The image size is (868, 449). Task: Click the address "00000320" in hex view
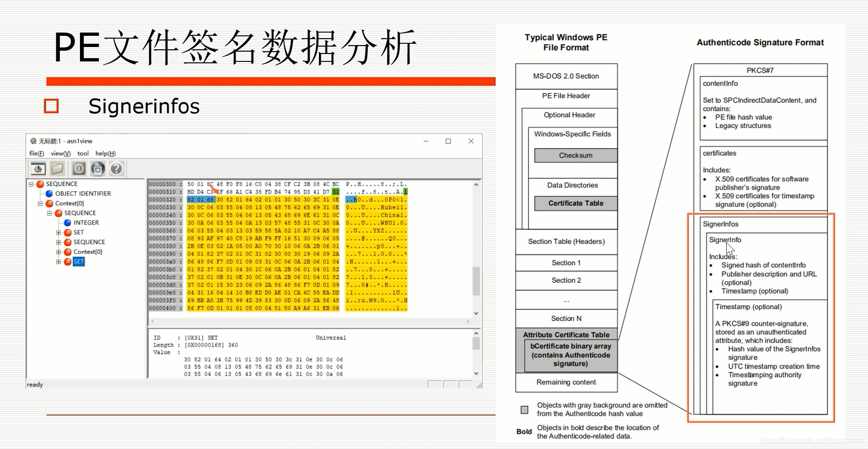(x=163, y=200)
